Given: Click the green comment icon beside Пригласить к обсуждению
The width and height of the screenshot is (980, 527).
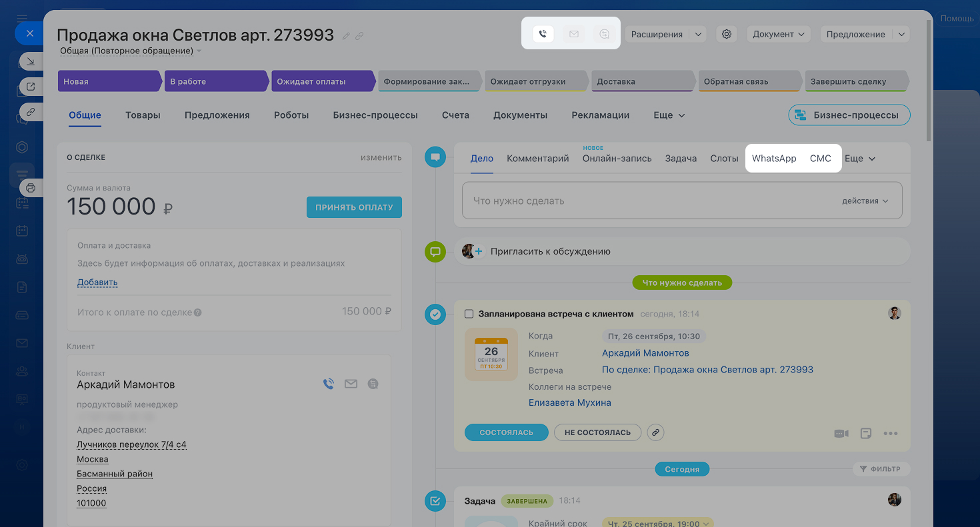Looking at the screenshot, I should [x=435, y=252].
